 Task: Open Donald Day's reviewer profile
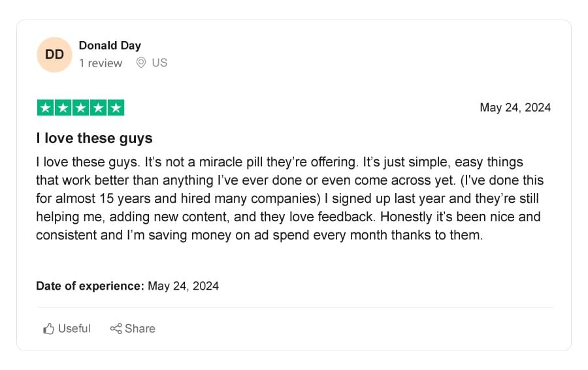110,45
